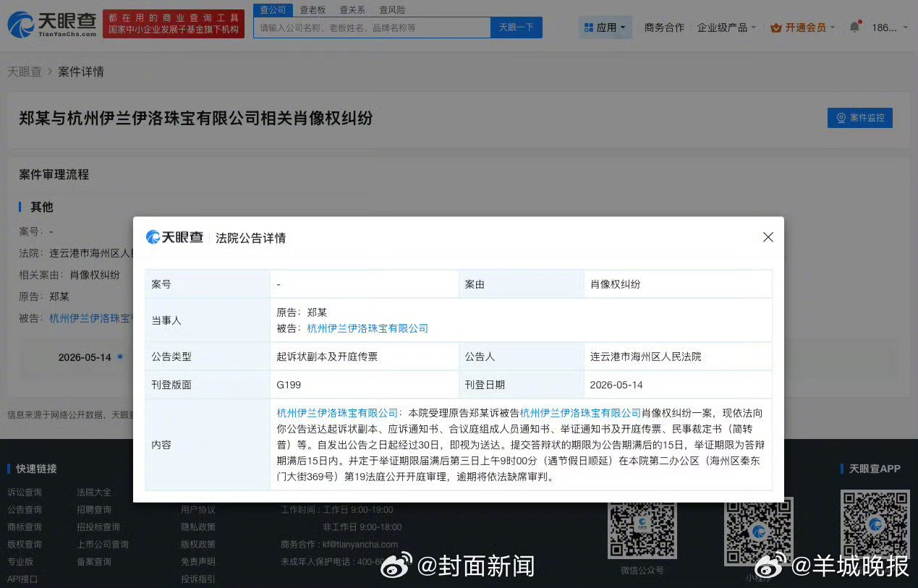Click the 应用 grid icon
The width and height of the screenshot is (918, 588).
coord(588,27)
